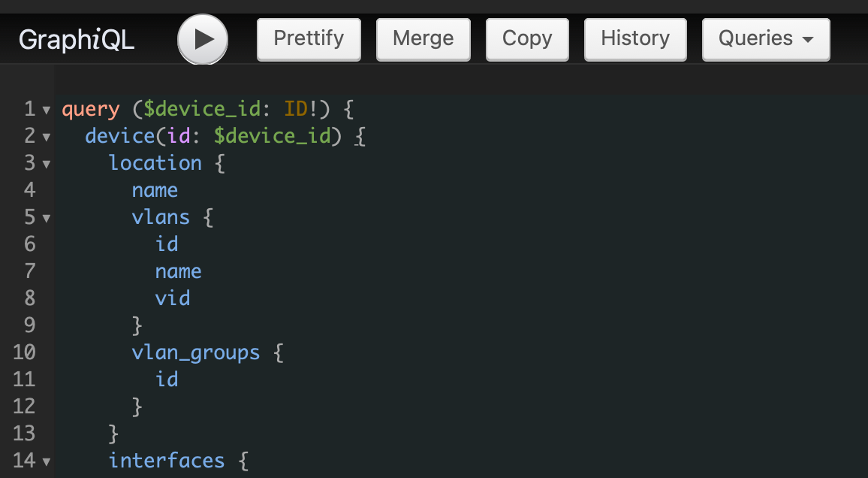Click line number 10 in the gutter
The height and width of the screenshot is (478, 868).
[x=24, y=352]
